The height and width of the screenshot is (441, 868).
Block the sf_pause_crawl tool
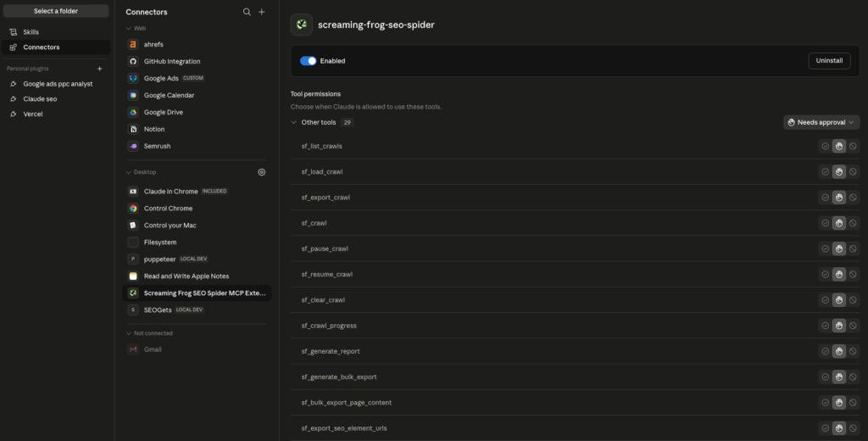coord(853,248)
